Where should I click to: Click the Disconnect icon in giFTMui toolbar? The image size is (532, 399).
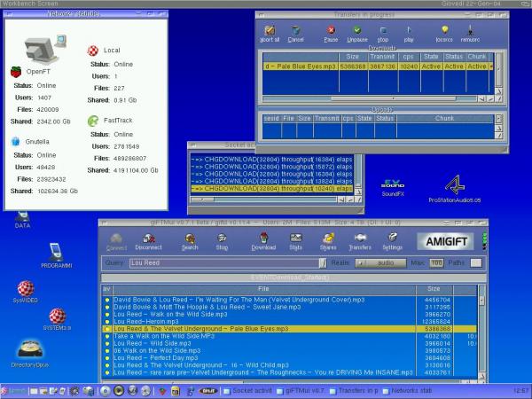(148, 242)
